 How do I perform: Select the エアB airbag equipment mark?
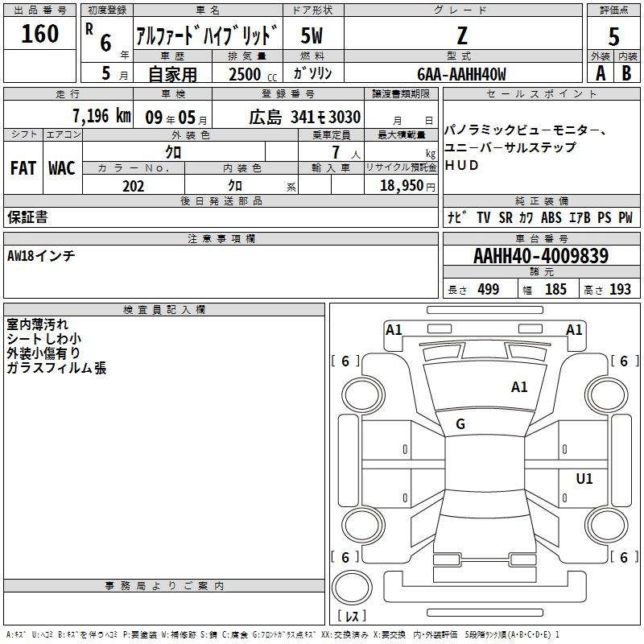(x=580, y=217)
